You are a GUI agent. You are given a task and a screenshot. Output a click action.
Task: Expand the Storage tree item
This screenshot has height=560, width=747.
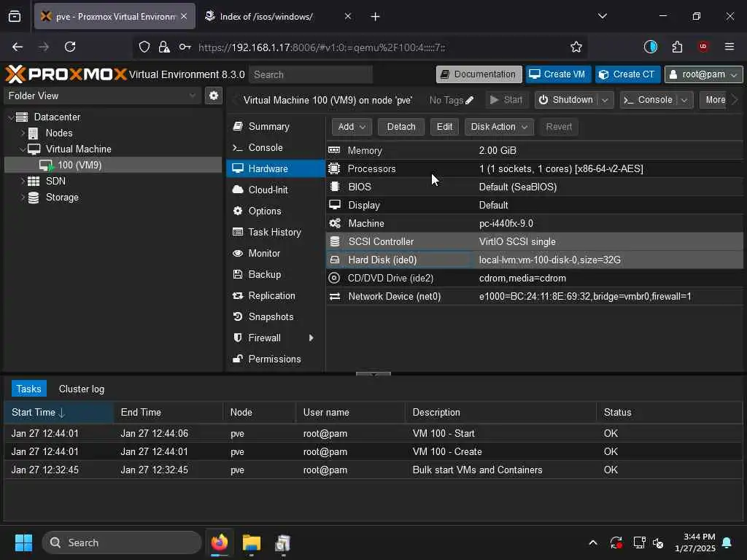click(x=23, y=198)
